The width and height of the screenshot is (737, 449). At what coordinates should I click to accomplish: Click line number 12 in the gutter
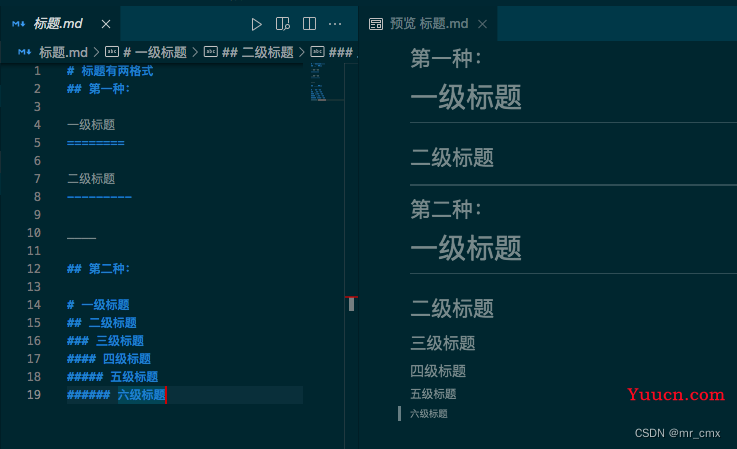[34, 269]
